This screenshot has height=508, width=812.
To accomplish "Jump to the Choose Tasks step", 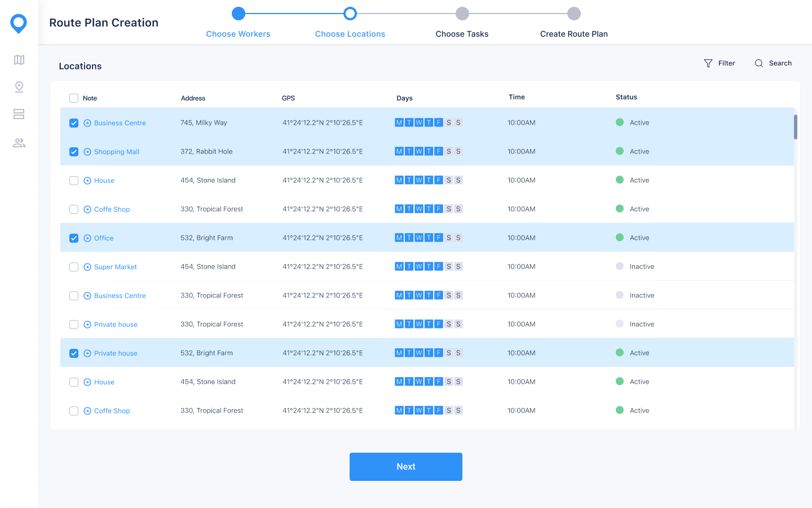I will click(462, 34).
